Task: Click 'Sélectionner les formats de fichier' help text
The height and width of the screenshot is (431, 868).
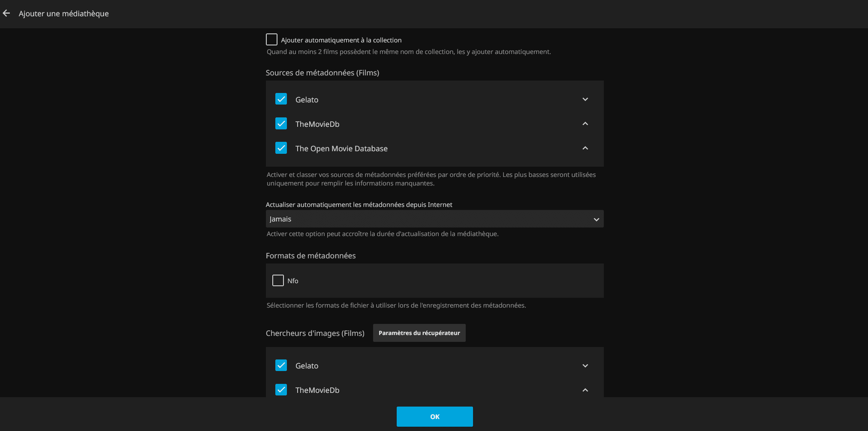Action: [x=396, y=305]
